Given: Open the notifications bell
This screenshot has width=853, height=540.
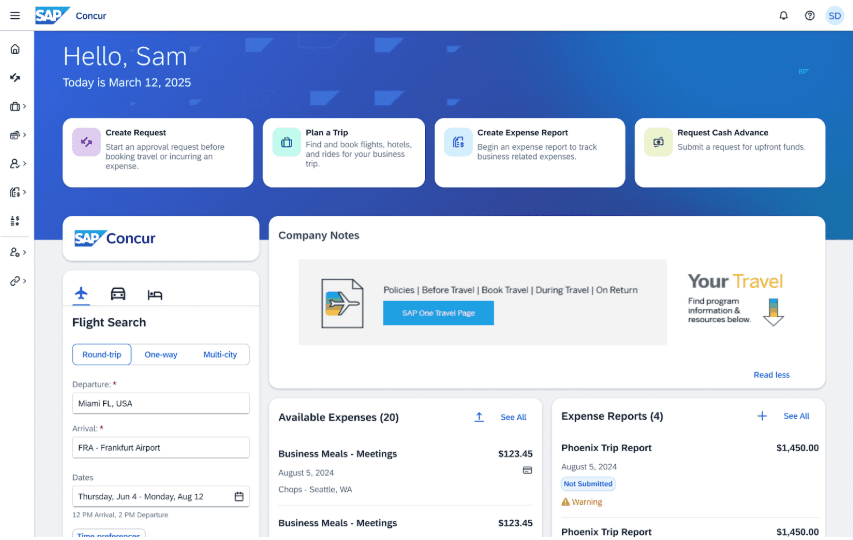Looking at the screenshot, I should [x=783, y=15].
